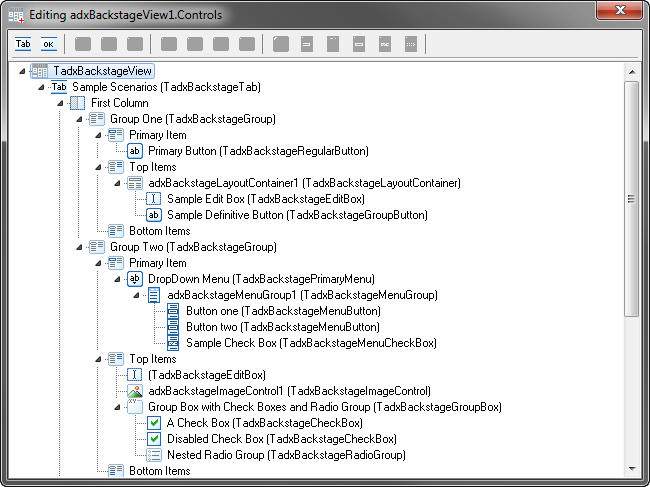Screen dimensions: 650x487
Task: Click the dropdown ab icon of DropDown Menu
Action: point(135,279)
